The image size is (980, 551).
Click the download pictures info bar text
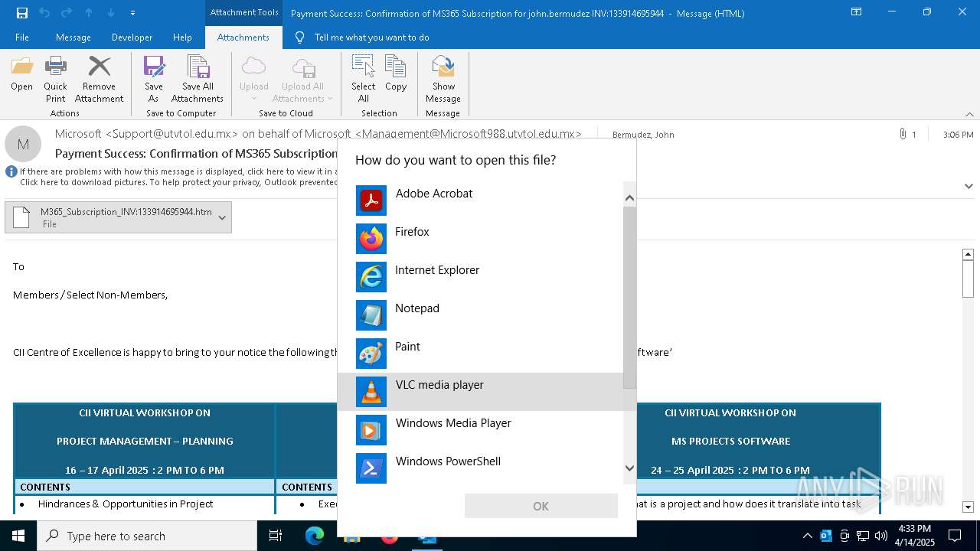(178, 182)
